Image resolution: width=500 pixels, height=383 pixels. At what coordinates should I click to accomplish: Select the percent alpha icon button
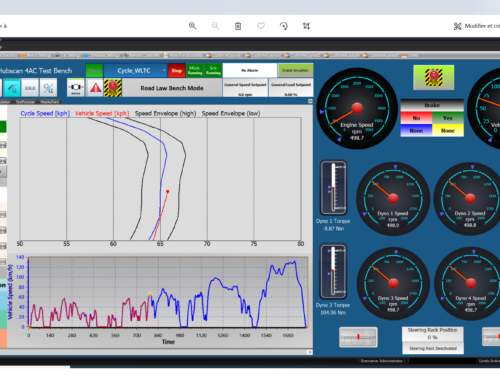pyautogui.click(x=48, y=88)
